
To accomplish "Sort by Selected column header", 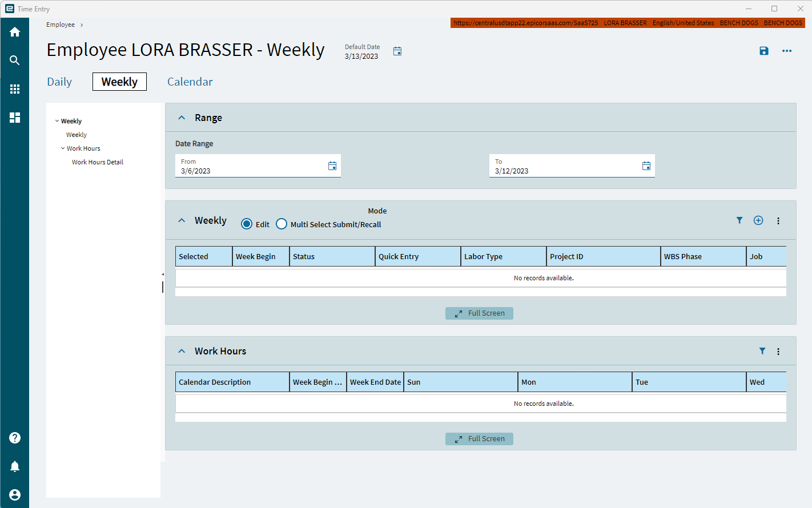I will [204, 256].
